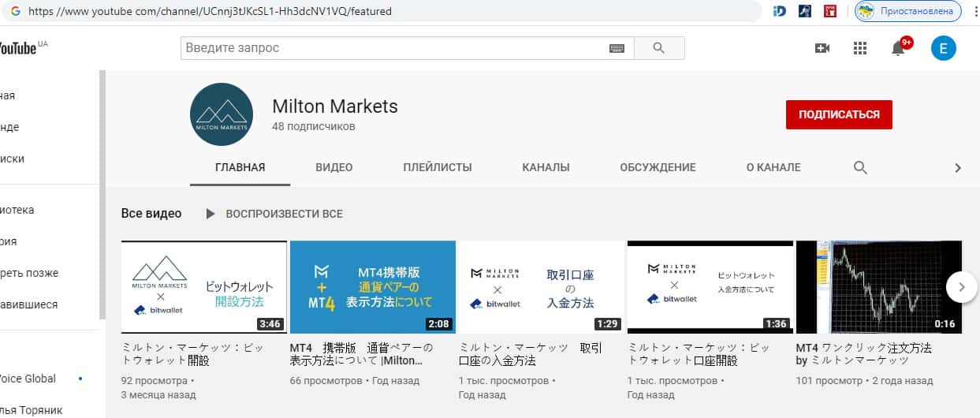The height and width of the screenshot is (418, 980).
Task: Switch to the ВИДЕО tab
Action: click(x=334, y=167)
